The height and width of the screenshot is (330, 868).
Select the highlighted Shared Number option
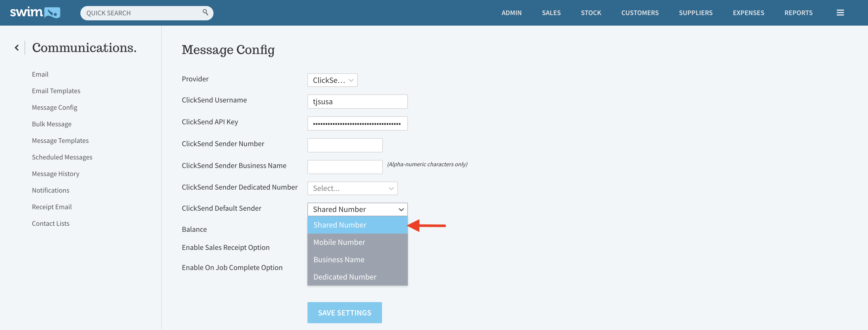coord(340,225)
